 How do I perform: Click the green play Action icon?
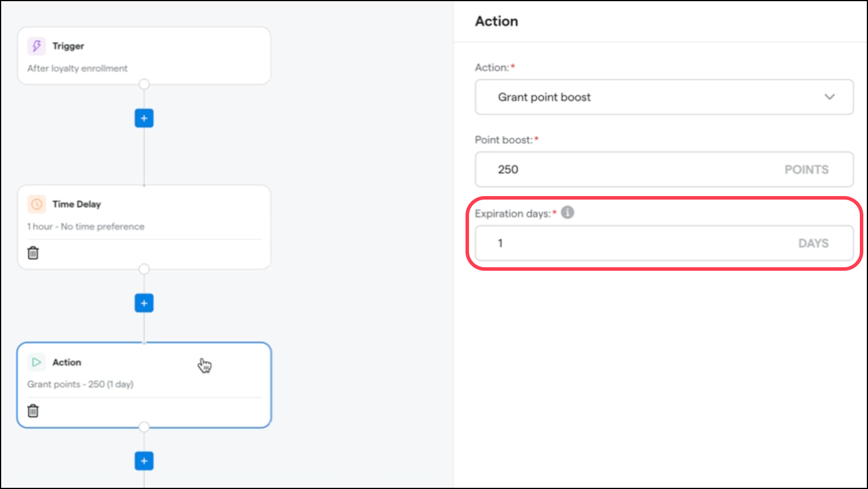tap(36, 362)
